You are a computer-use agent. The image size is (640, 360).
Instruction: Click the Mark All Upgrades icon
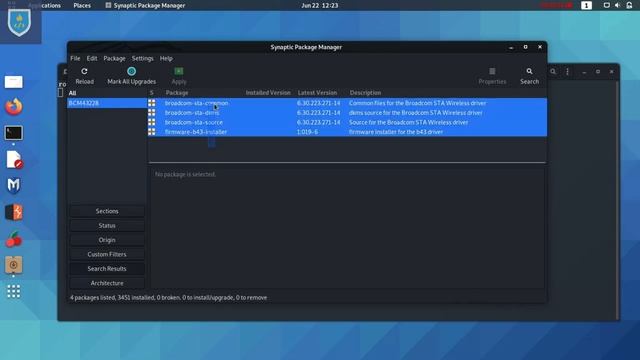pos(131,71)
